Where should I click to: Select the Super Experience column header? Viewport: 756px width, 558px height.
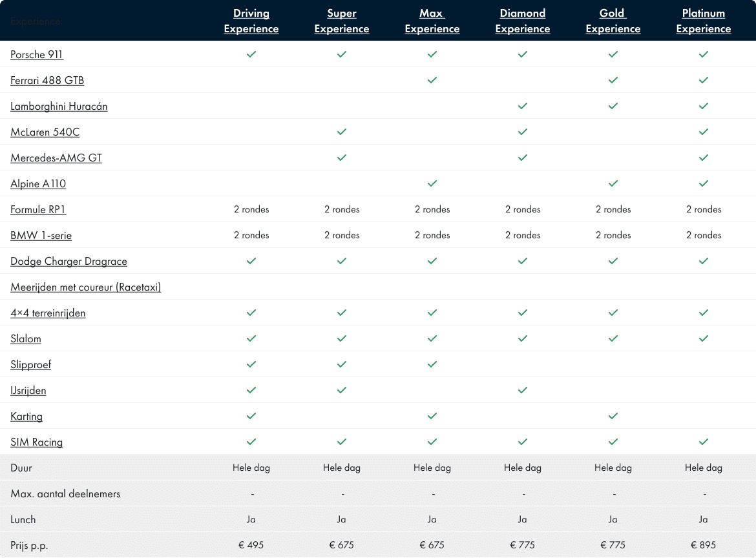tap(342, 21)
